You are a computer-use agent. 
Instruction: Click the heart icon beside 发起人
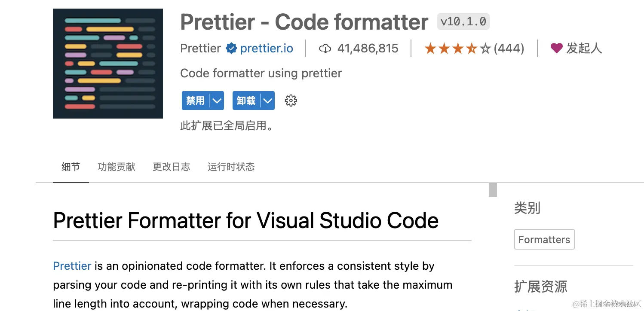click(x=556, y=48)
